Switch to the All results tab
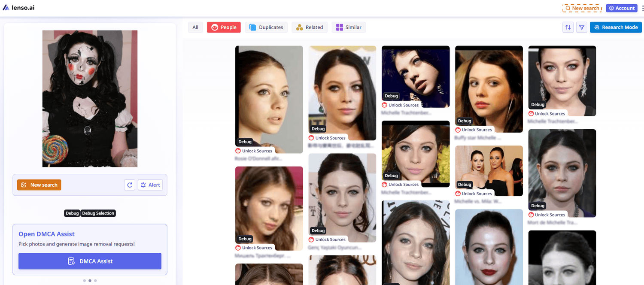644x285 pixels. click(195, 27)
